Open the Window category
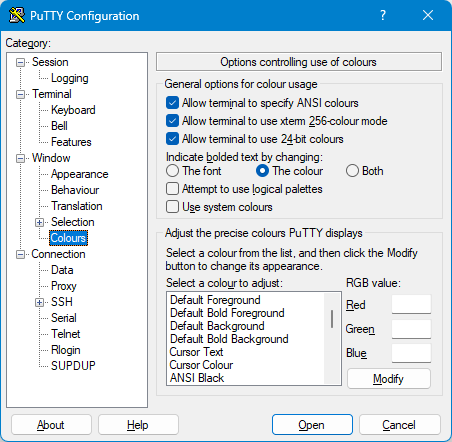 pos(51,158)
